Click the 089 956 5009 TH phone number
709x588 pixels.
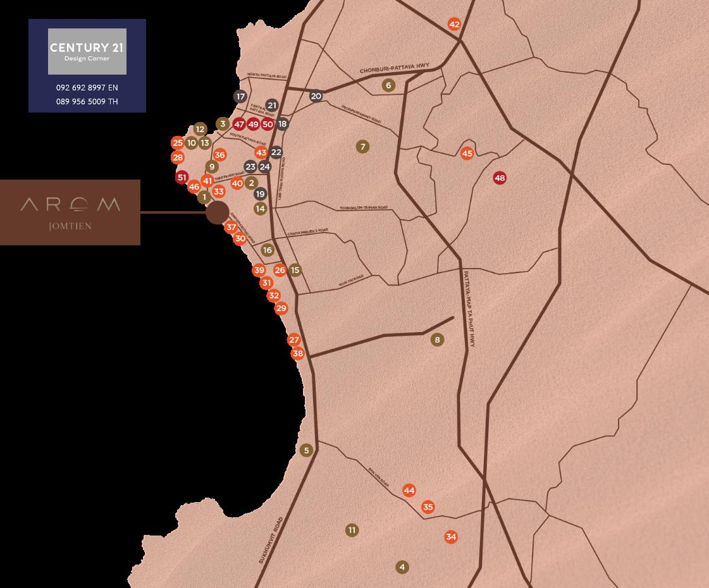pos(87,102)
